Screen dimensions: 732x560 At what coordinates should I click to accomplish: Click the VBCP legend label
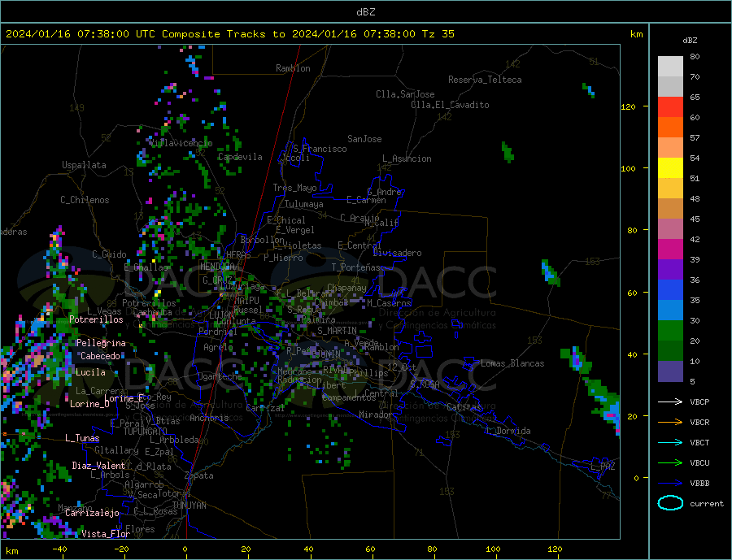(699, 402)
